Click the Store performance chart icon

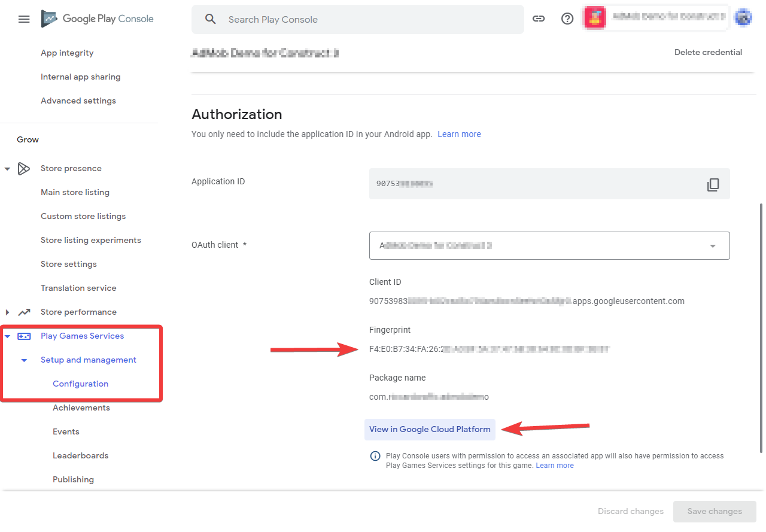[x=24, y=312]
